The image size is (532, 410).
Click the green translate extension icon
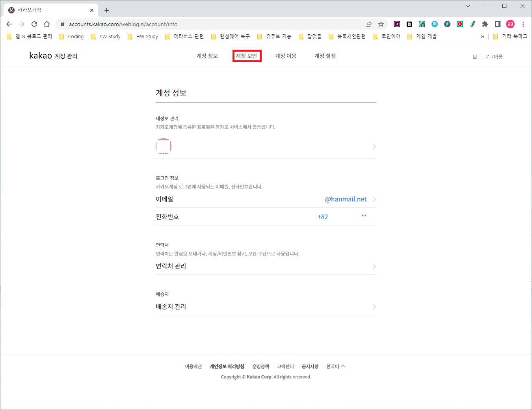coord(422,24)
